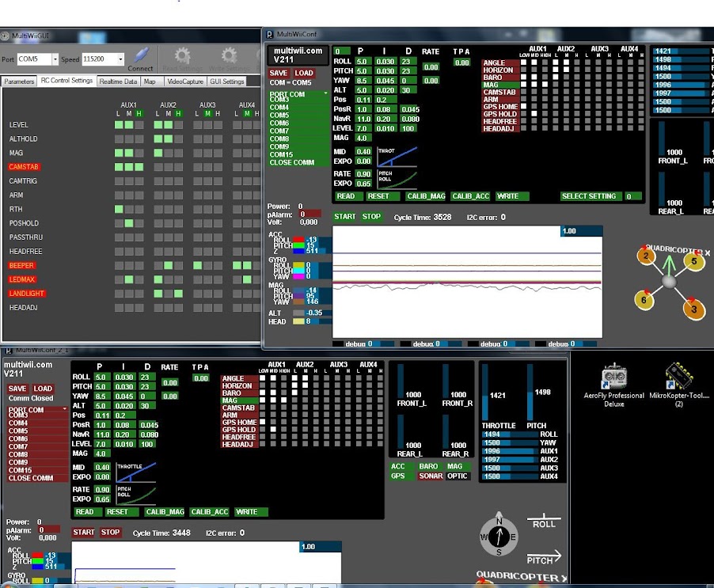Click SELECT SETTING in MultiWiiConf window
The height and width of the screenshot is (588, 714).
coord(589,196)
